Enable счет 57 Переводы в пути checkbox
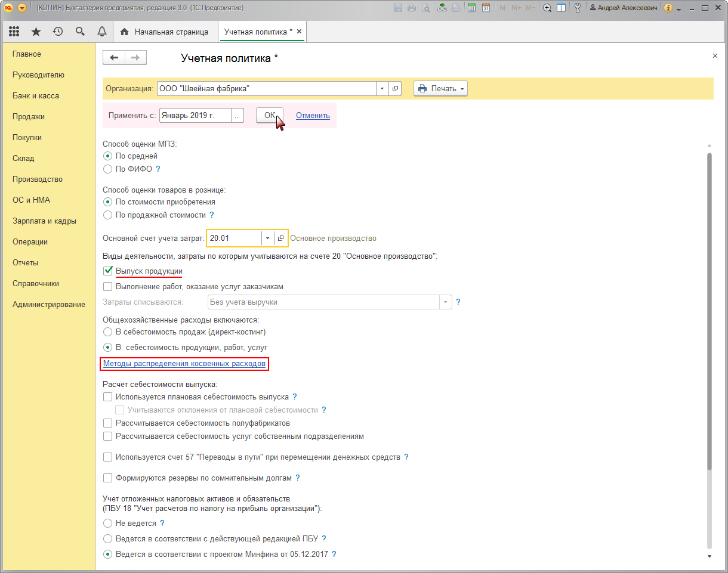The height and width of the screenshot is (573, 728). [x=108, y=457]
